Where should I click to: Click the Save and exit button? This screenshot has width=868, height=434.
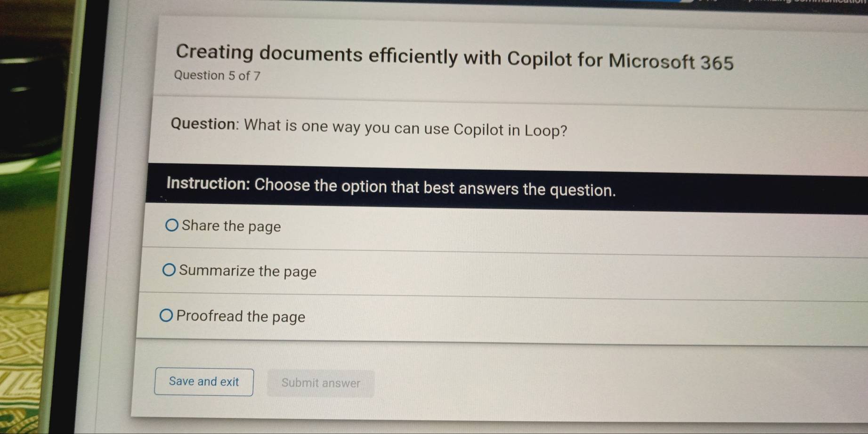(x=203, y=382)
